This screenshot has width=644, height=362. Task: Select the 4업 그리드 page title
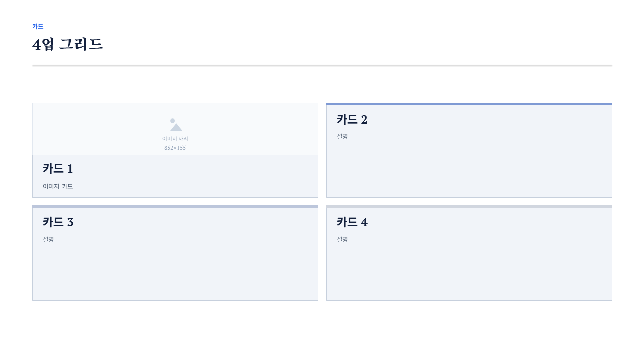point(67,44)
